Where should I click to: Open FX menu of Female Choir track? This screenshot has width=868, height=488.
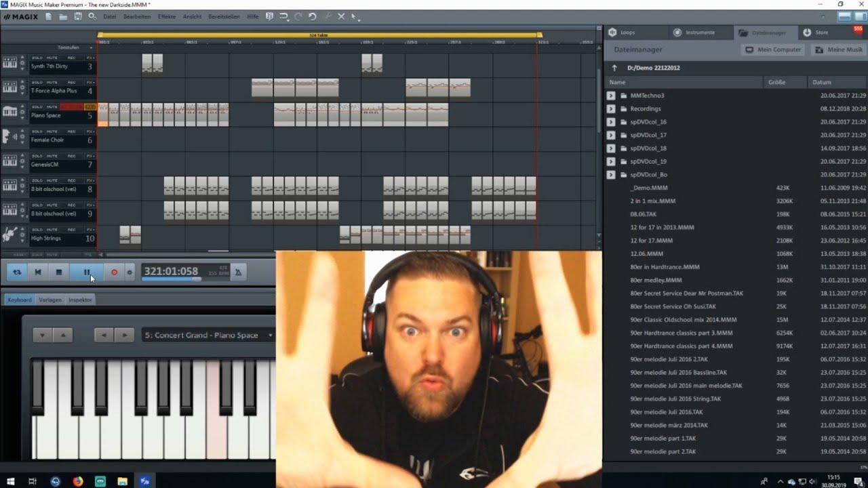(x=90, y=131)
